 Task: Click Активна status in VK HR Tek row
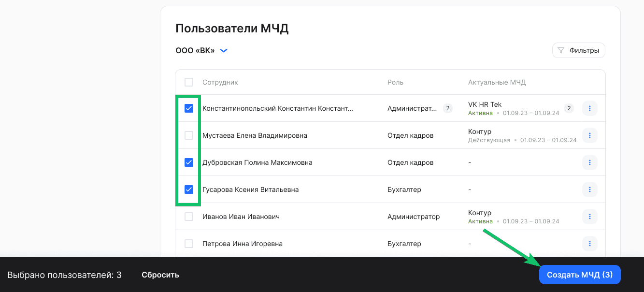pos(480,113)
